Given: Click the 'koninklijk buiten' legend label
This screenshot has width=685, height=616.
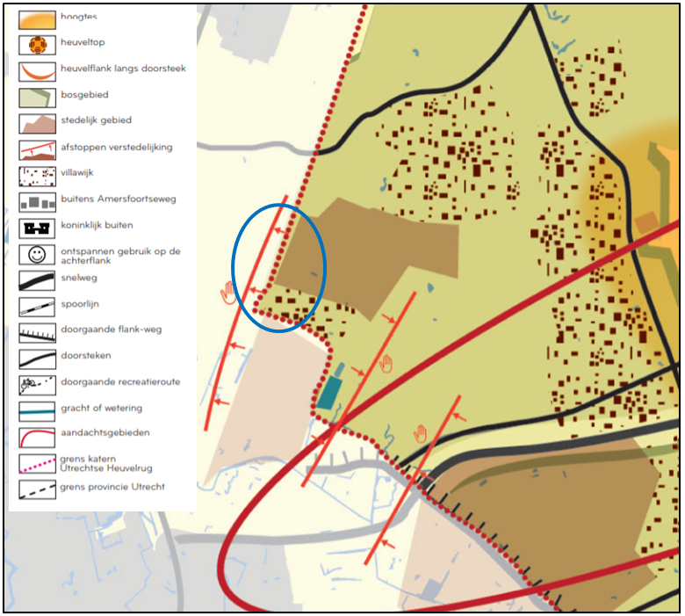Looking at the screenshot, I should pos(97,225).
